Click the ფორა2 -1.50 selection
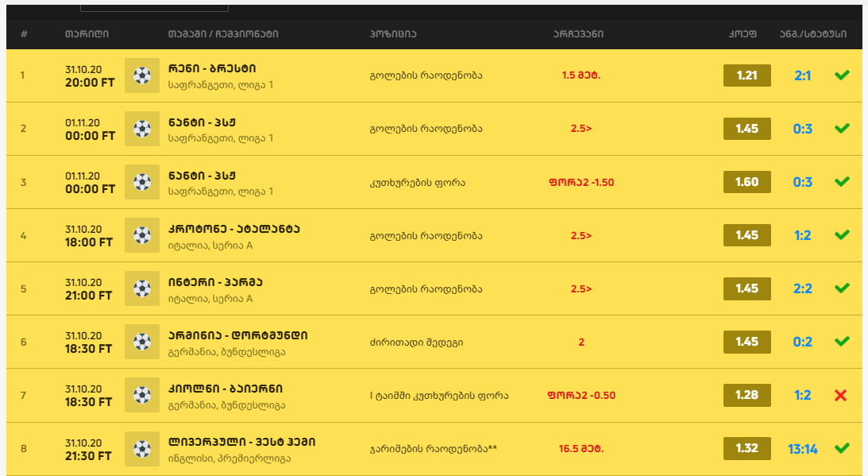This screenshot has width=868, height=476. 581,182
